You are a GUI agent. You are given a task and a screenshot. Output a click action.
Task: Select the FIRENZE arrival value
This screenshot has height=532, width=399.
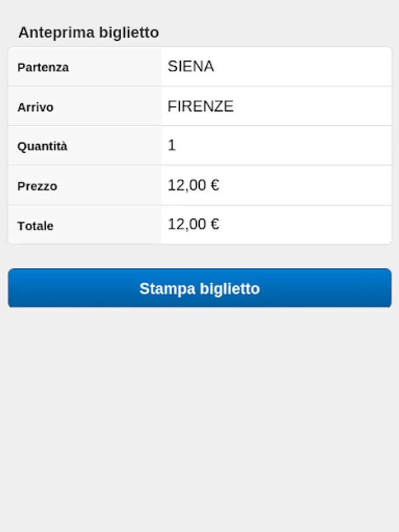(x=200, y=106)
